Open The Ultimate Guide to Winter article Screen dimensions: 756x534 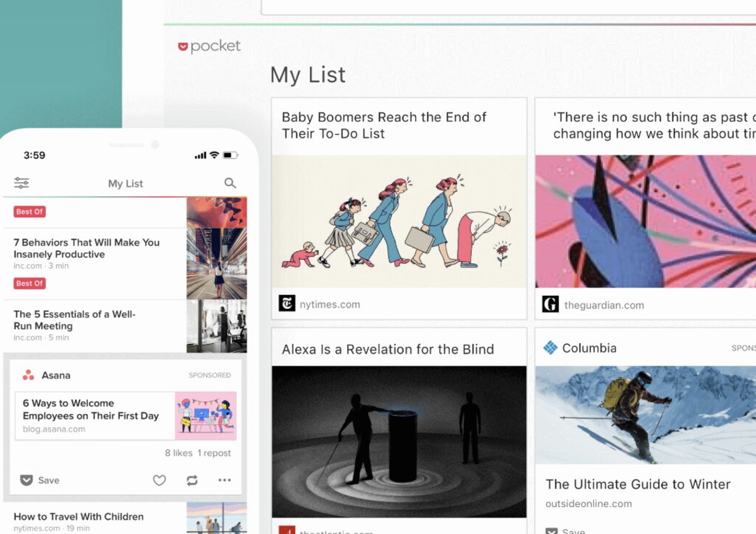[x=638, y=484]
